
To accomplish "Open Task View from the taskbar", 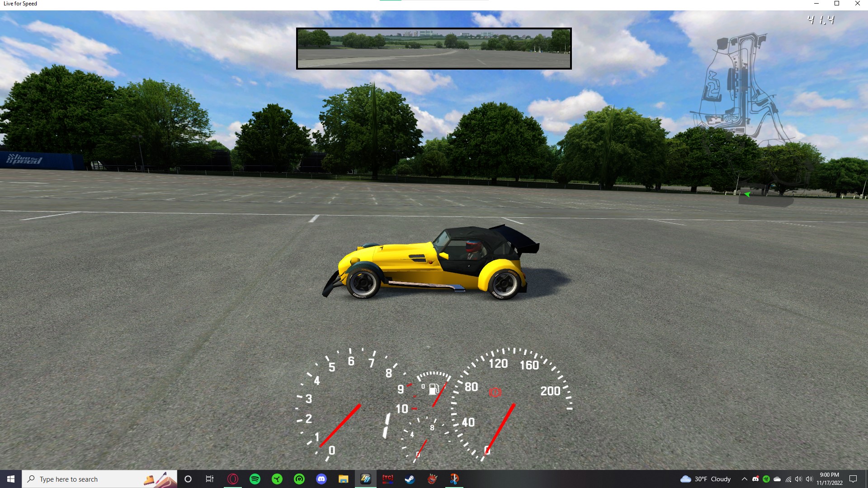I will coord(210,479).
